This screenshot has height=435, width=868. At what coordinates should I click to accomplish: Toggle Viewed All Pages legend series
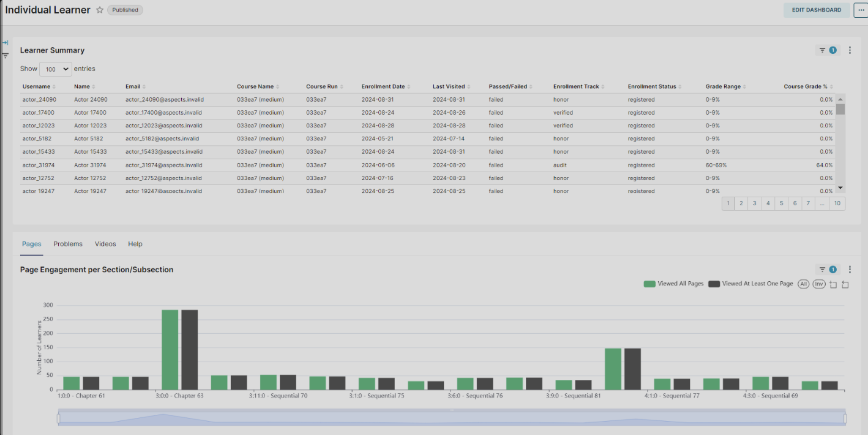coord(674,284)
